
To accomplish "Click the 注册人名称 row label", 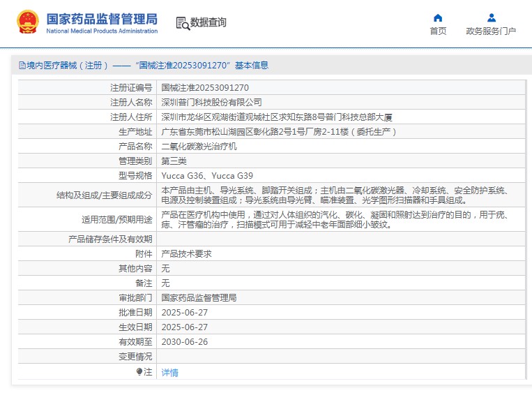I will tap(131, 102).
